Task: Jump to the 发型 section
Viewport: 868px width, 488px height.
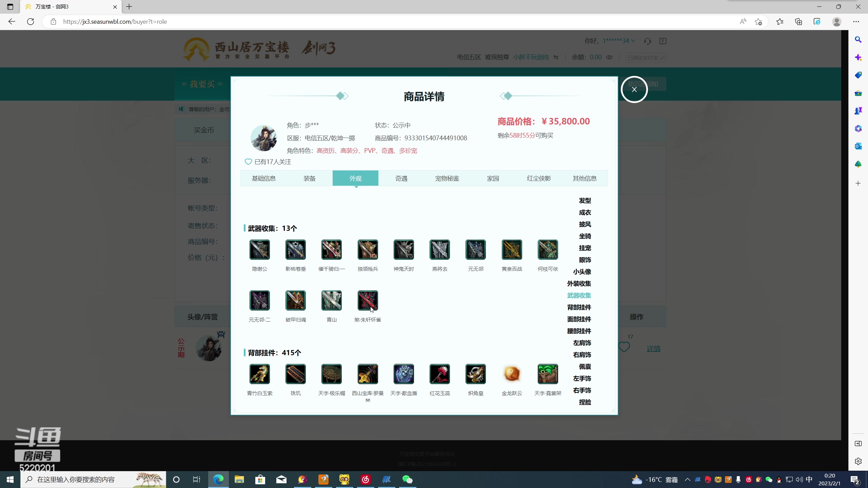Action: (x=585, y=201)
